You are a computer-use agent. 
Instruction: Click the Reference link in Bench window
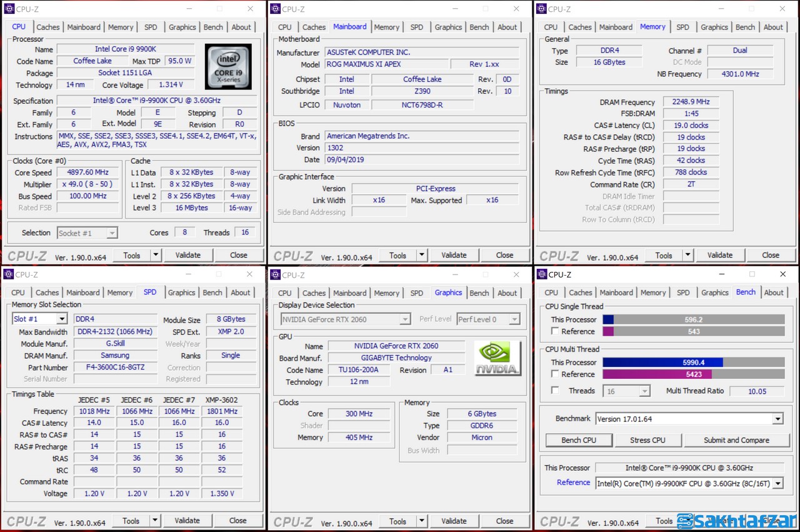[x=573, y=483]
